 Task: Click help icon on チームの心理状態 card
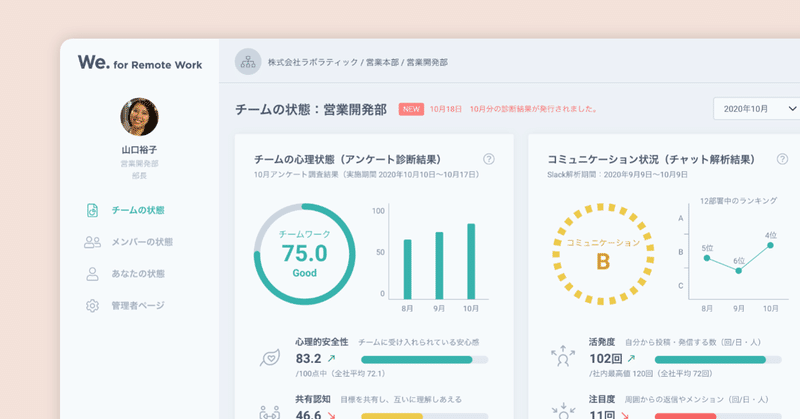point(489,159)
